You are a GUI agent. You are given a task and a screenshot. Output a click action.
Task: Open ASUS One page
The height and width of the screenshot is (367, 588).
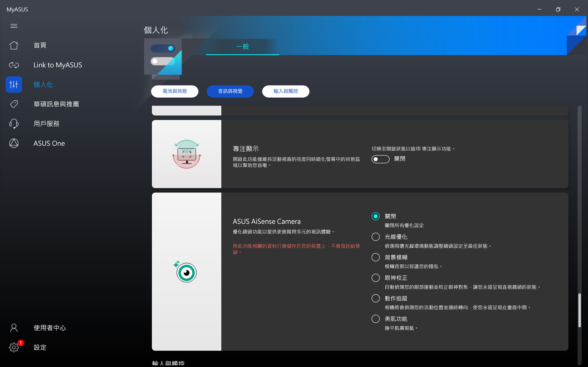(49, 143)
